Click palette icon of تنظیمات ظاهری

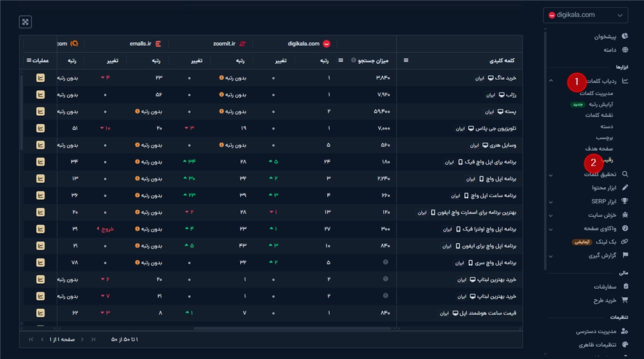point(625,344)
